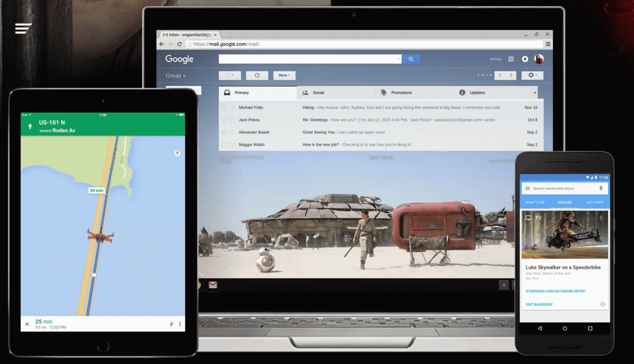Open the select-all checkbox dropdown
634x364 pixels.
230,75
